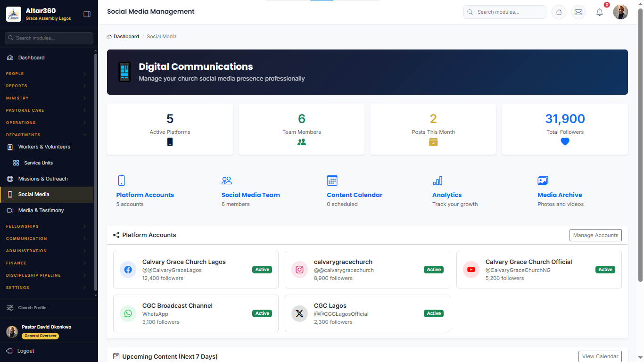Click the WhatsApp icon of CGC Broadcast Channel
Screen dimensions: 644x362
pyautogui.click(x=128, y=313)
